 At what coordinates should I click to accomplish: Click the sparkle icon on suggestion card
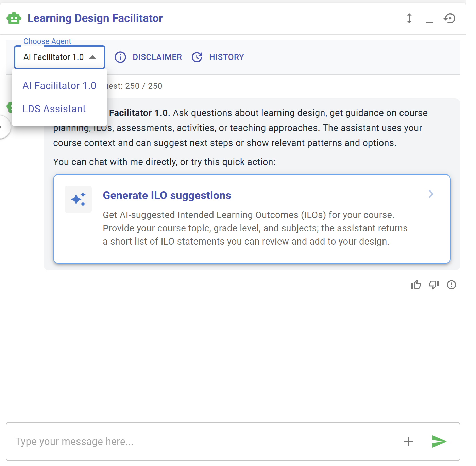pos(78,199)
